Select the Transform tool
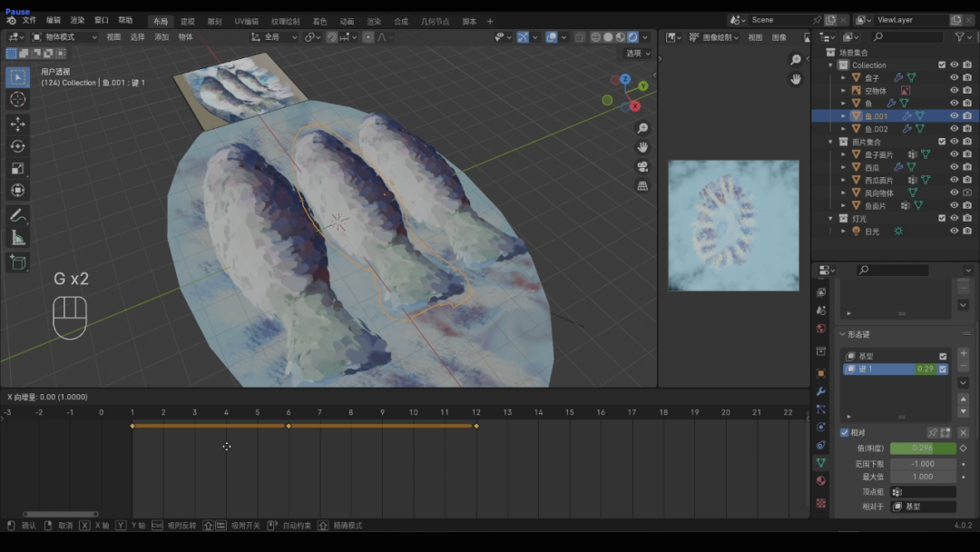Screen dimensions: 980x552 (17, 190)
